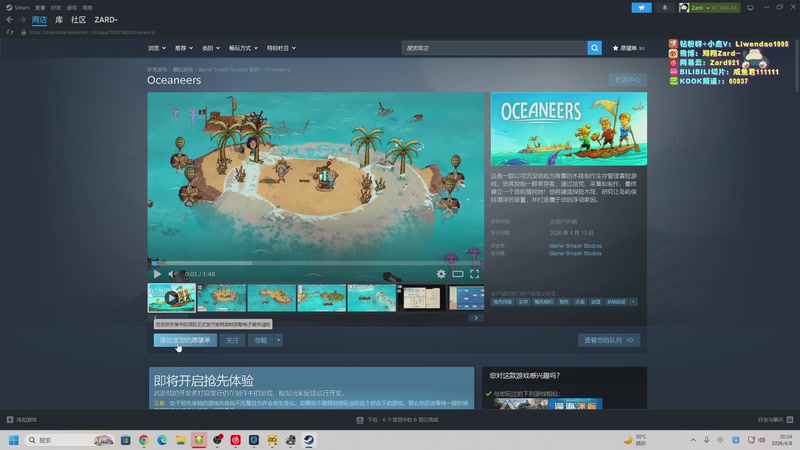
Task: Click the Oceaneers breadcrumb link
Action: [x=277, y=69]
